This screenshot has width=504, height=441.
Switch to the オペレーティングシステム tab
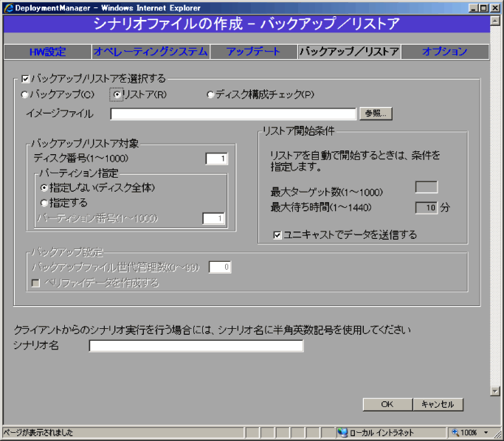[151, 52]
